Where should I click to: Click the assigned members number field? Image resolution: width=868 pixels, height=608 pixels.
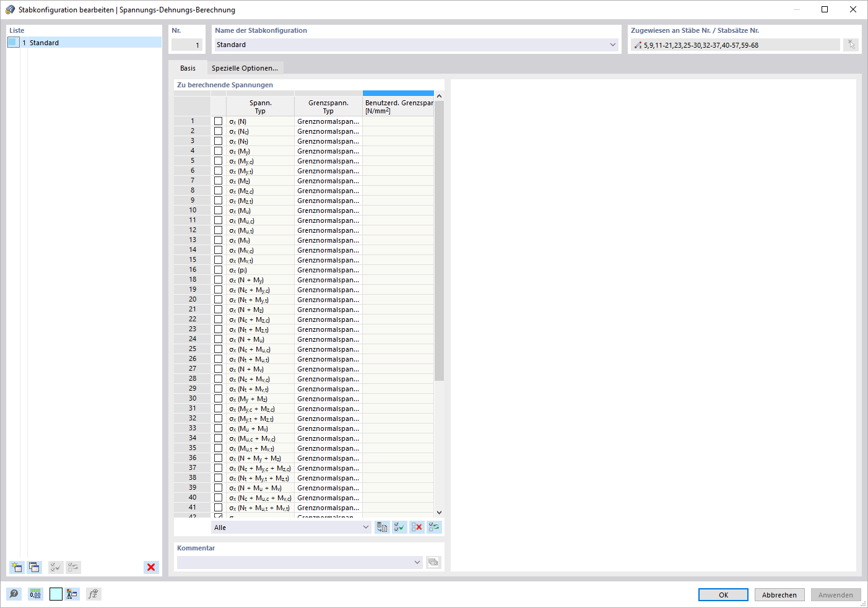pos(736,45)
